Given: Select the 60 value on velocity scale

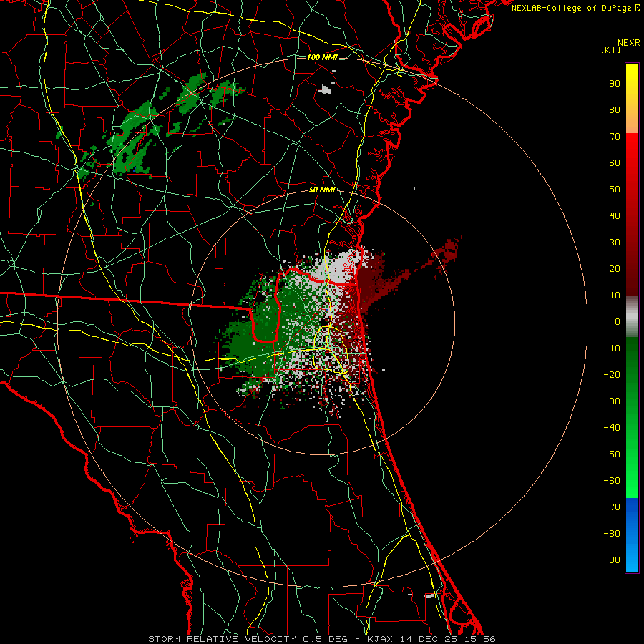Looking at the screenshot, I should 615,162.
